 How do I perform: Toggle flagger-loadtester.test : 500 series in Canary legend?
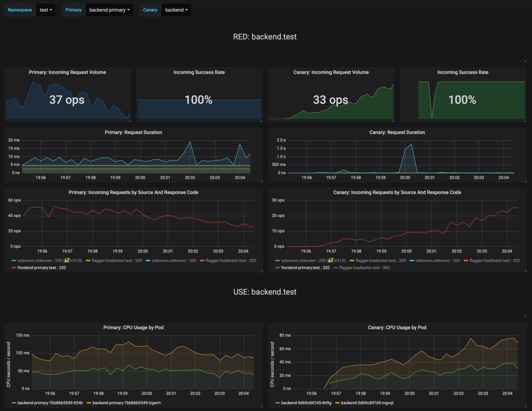364,268
